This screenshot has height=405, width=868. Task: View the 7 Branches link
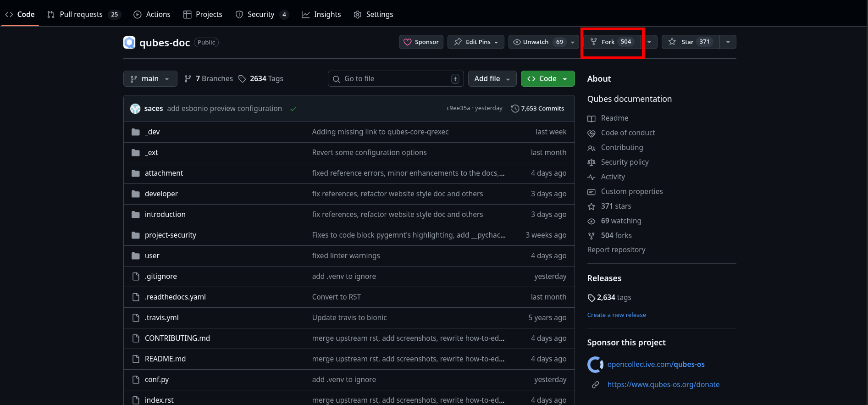point(209,79)
